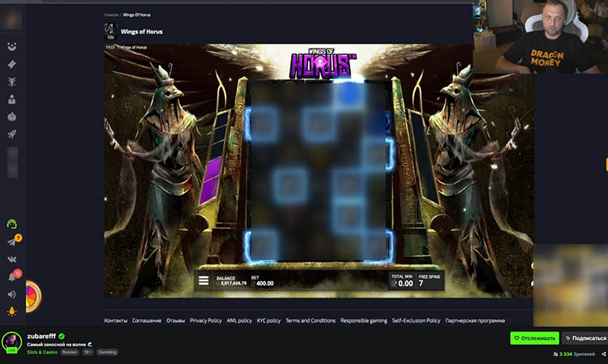Click the green verified badge next to zubarefff
Viewport: 608px width, 364px height.
click(62, 336)
